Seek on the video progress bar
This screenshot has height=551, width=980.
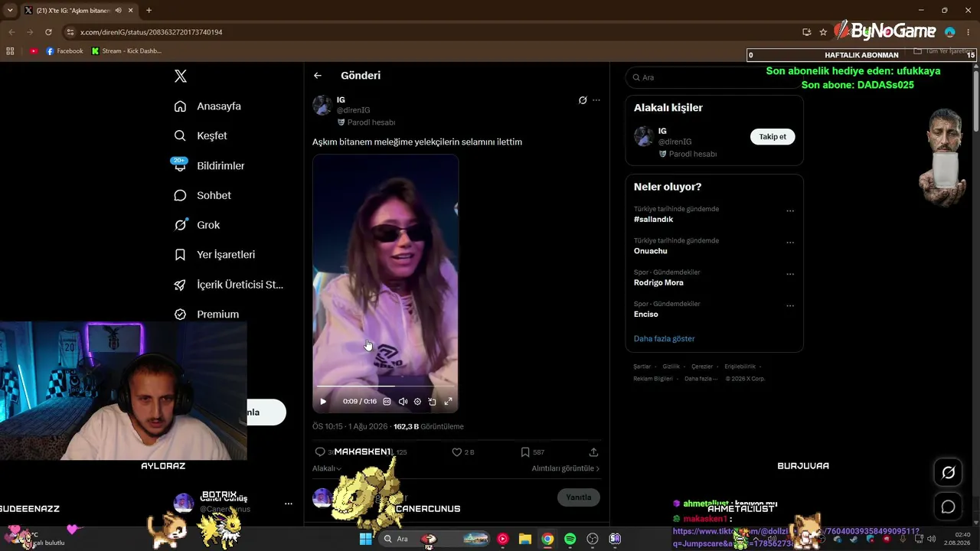click(386, 386)
